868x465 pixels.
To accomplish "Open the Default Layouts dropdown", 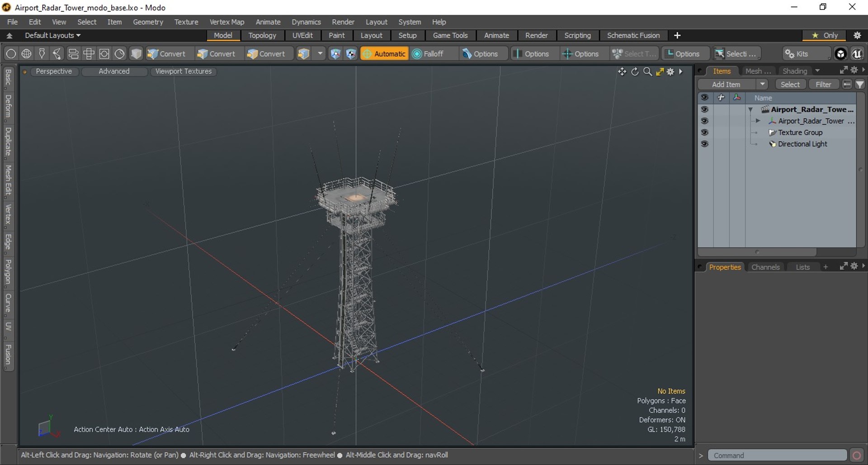I will (x=52, y=35).
